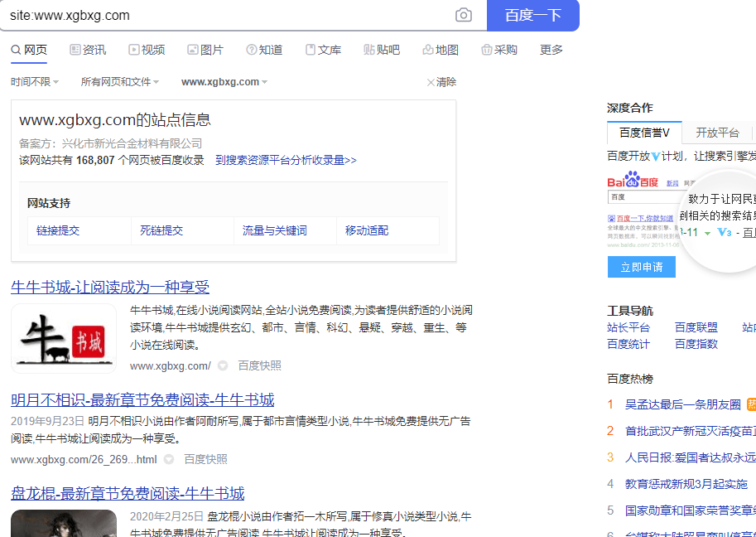Open the 百度联盟 tool link

point(696,327)
